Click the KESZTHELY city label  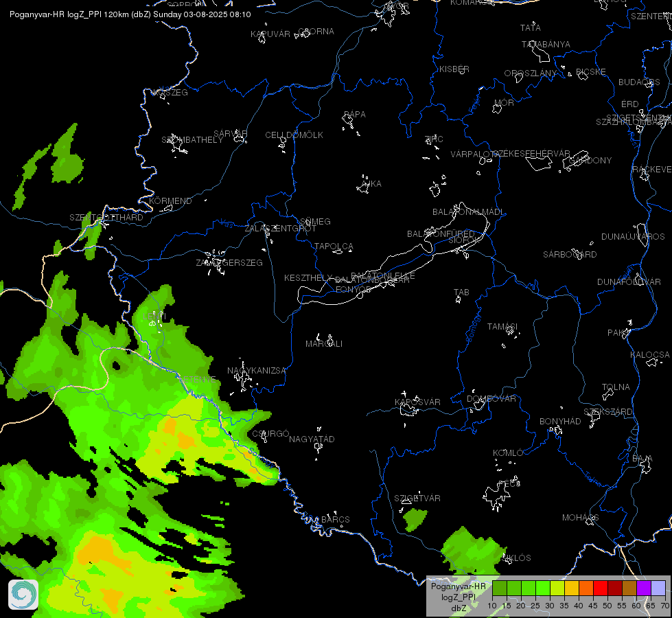point(308,278)
